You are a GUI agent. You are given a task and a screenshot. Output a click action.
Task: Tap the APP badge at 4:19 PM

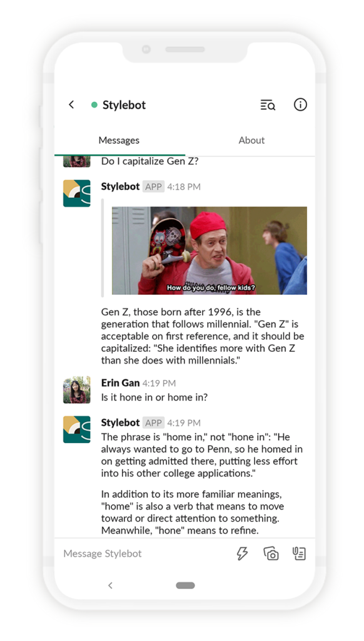[154, 423]
